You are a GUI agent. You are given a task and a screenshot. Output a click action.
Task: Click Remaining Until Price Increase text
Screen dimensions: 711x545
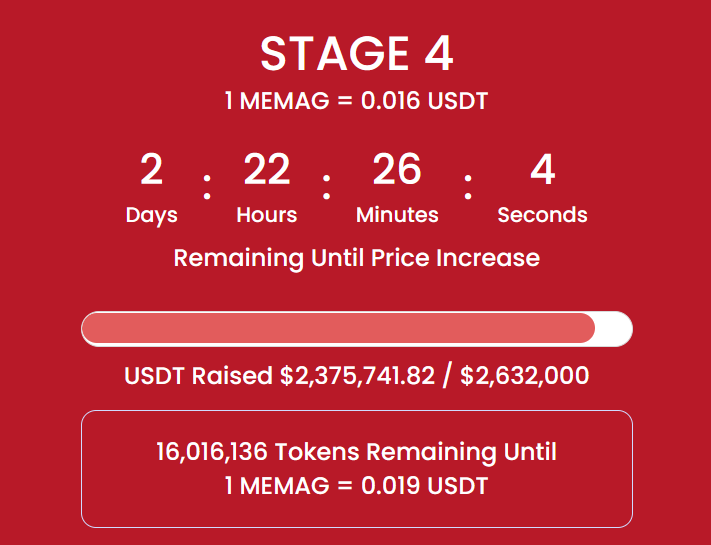click(356, 258)
